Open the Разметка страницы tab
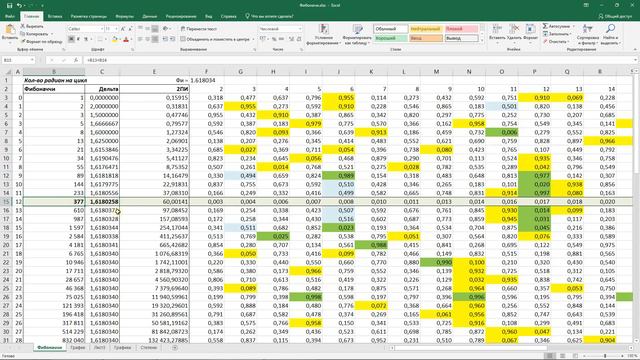Screen dimensions: 640x360 click(x=89, y=16)
